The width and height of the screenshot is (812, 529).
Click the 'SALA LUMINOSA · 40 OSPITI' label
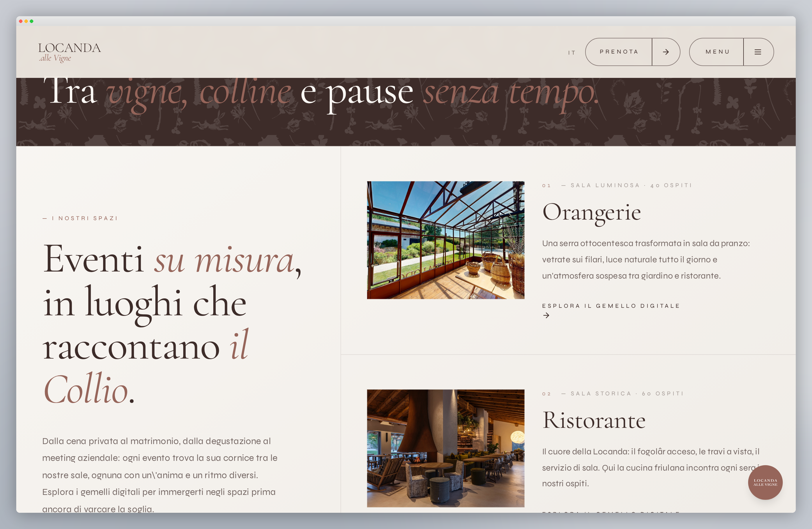[627, 186]
